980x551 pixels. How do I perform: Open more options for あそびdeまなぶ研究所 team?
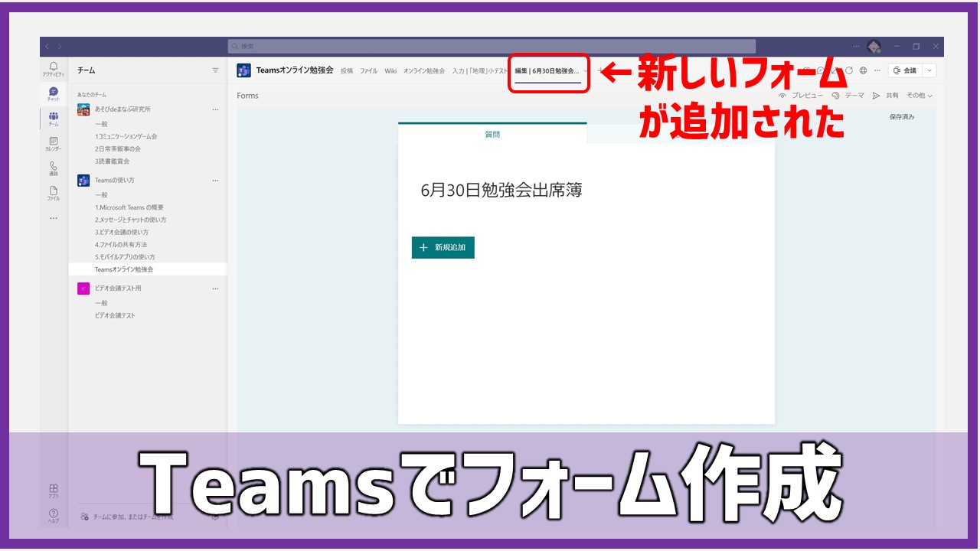coord(215,109)
